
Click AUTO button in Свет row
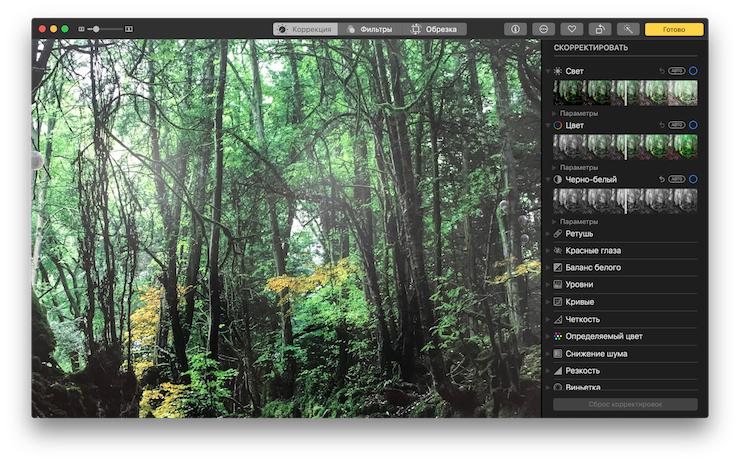[x=677, y=71]
